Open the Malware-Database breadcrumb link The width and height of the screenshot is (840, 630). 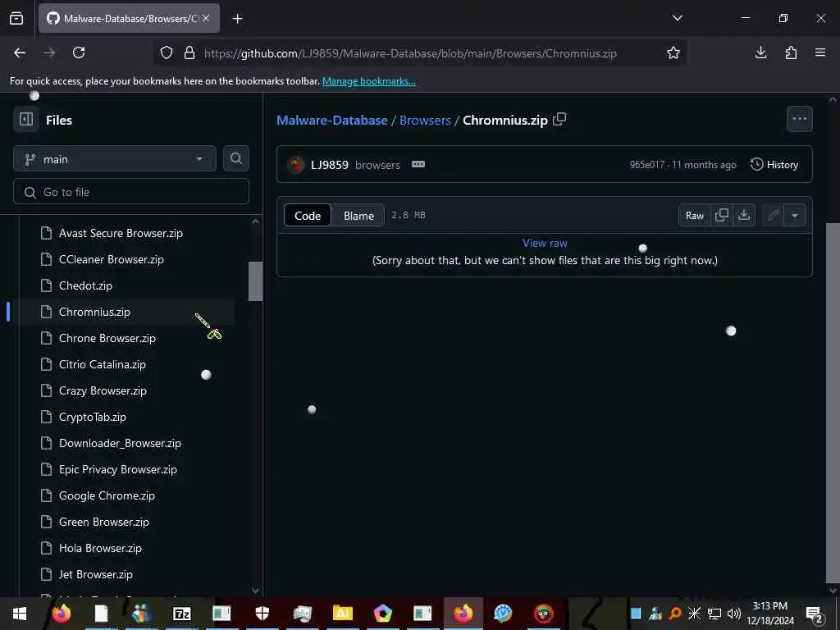click(x=331, y=120)
